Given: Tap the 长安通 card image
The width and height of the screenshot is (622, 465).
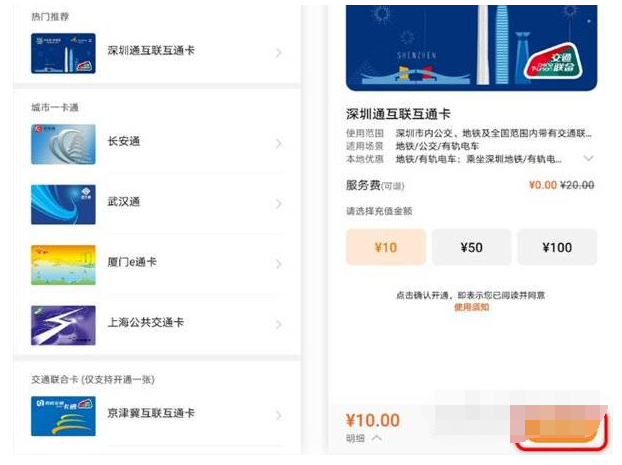Looking at the screenshot, I should [x=63, y=144].
